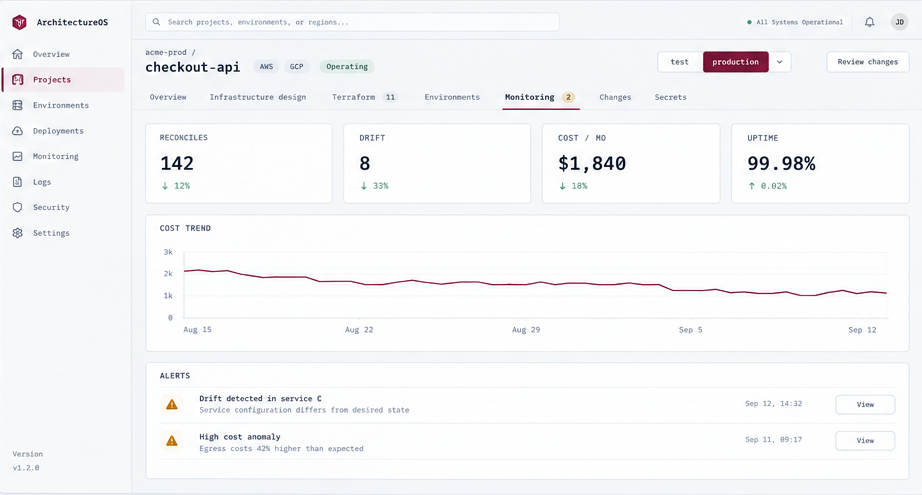Open Settings in sidebar
This screenshot has width=922, height=495.
64,233
